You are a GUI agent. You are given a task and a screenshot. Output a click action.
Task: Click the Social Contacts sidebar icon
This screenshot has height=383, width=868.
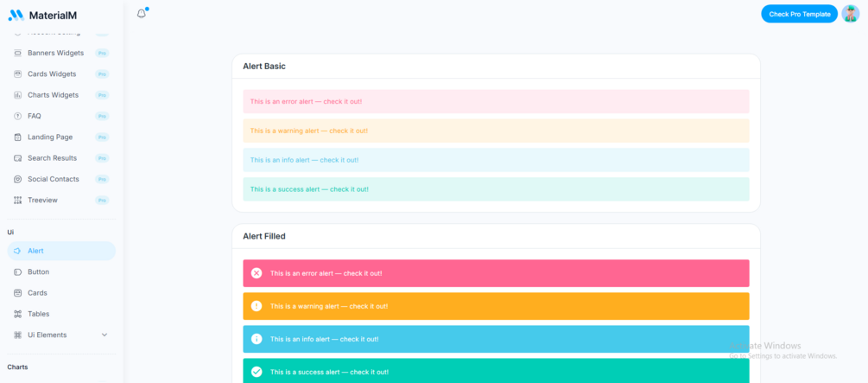tap(18, 179)
